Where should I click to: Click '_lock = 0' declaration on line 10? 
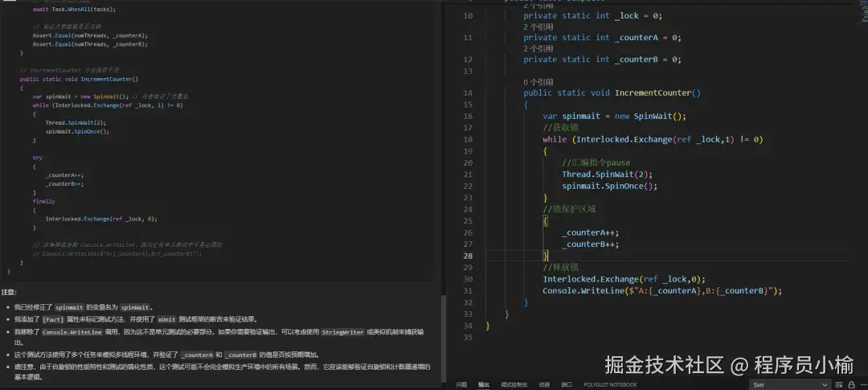(x=638, y=15)
